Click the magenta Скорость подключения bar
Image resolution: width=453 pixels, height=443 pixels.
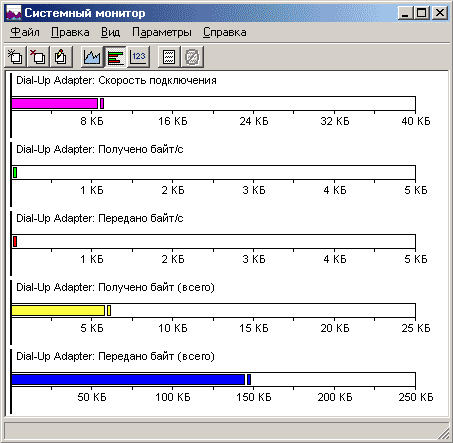coord(55,104)
